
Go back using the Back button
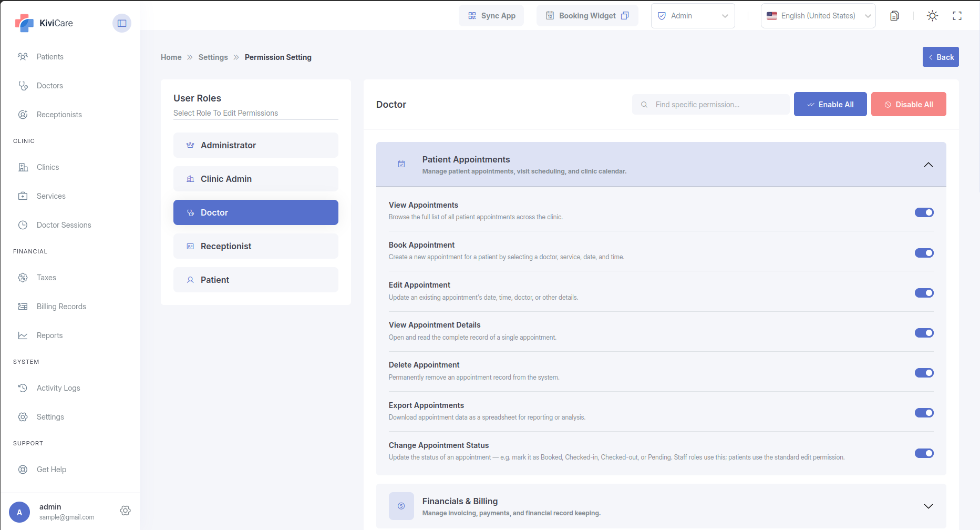point(941,57)
